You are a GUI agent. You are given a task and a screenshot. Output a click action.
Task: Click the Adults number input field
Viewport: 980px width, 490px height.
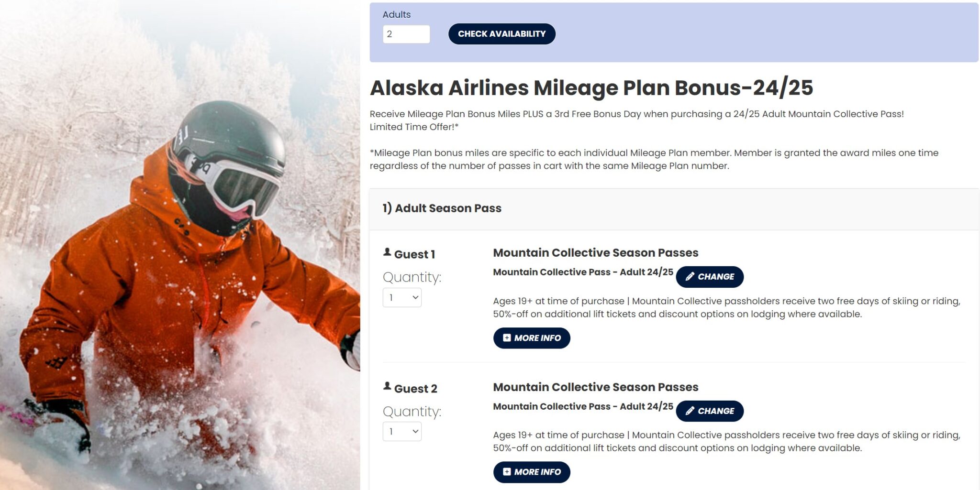pos(406,34)
